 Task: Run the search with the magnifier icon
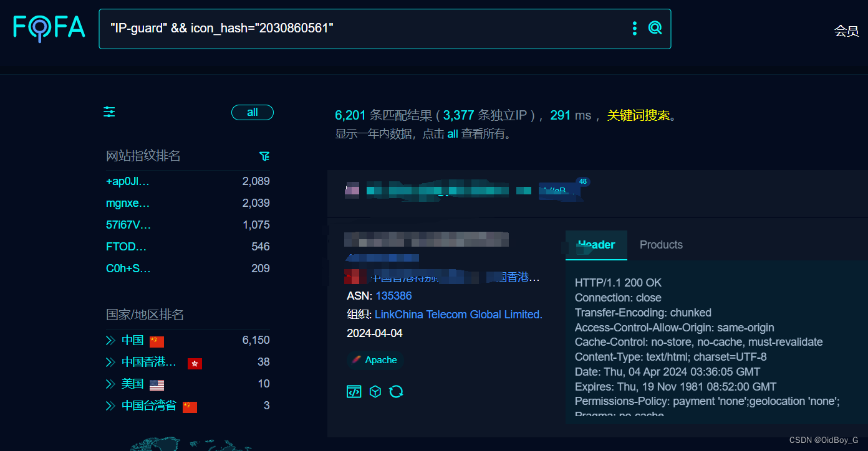[655, 27]
